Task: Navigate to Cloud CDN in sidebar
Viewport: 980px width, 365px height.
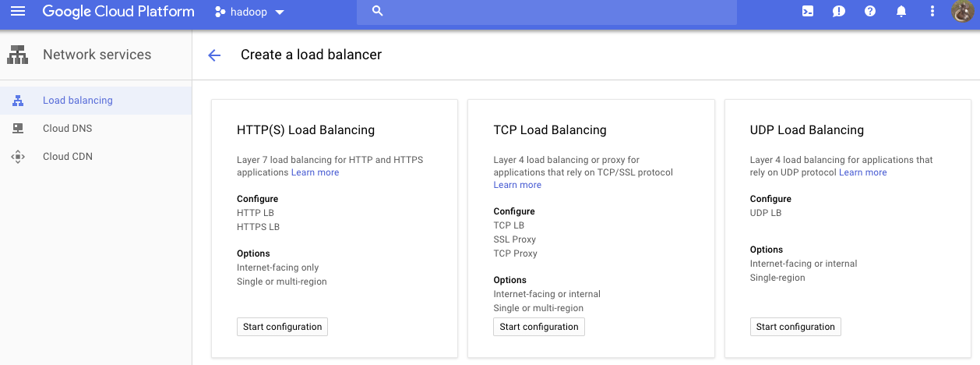Action: tap(67, 157)
